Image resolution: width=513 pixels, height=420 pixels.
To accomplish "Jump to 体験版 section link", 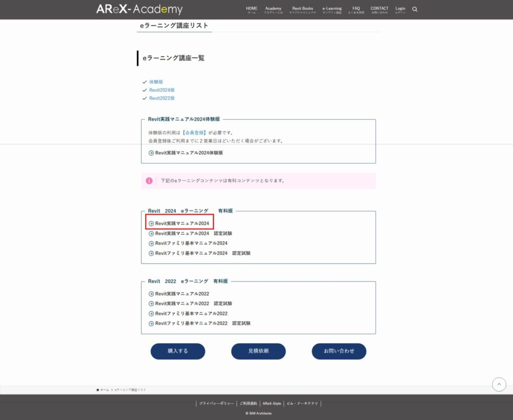I will click(156, 82).
